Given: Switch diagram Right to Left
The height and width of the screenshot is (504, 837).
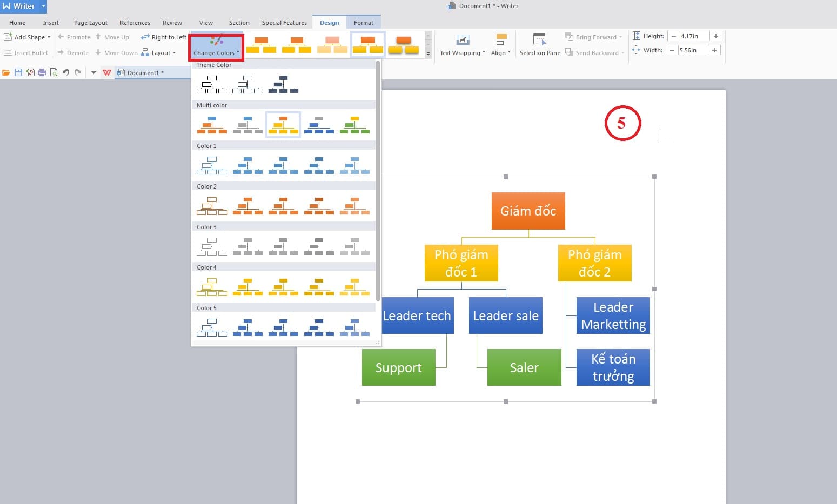Looking at the screenshot, I should pyautogui.click(x=164, y=37).
